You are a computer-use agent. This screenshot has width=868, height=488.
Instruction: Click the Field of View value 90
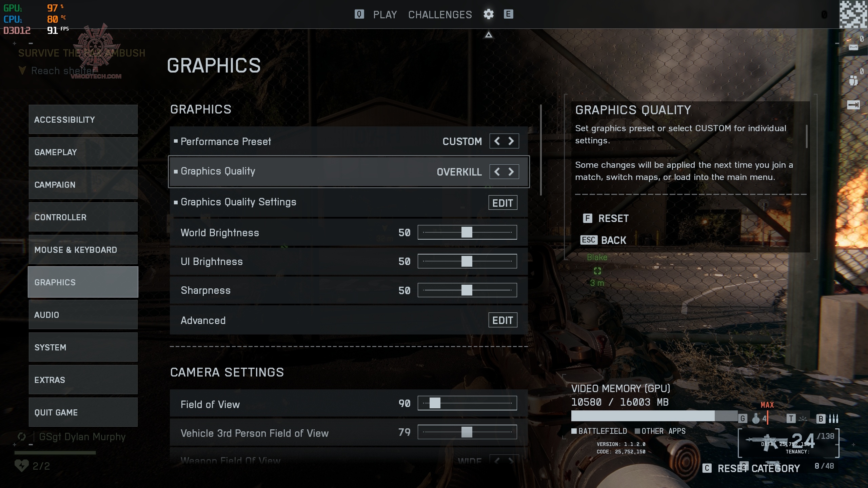pyautogui.click(x=405, y=403)
